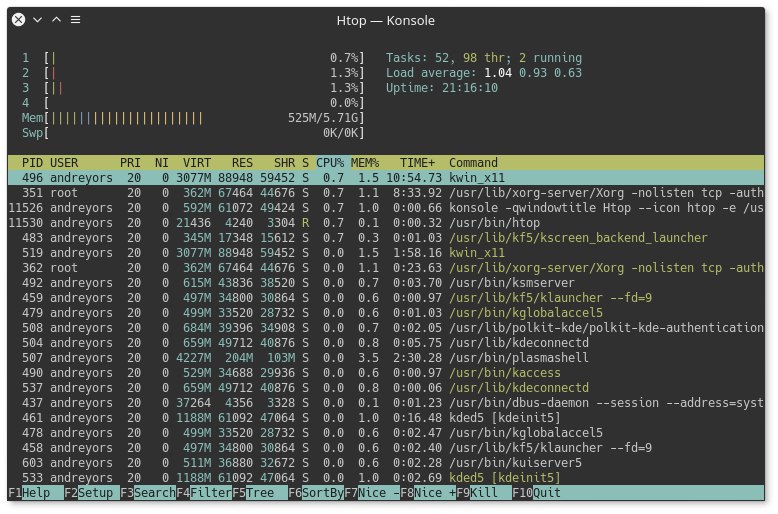Select /usr/bin/htop row PID 11530

coord(386,223)
